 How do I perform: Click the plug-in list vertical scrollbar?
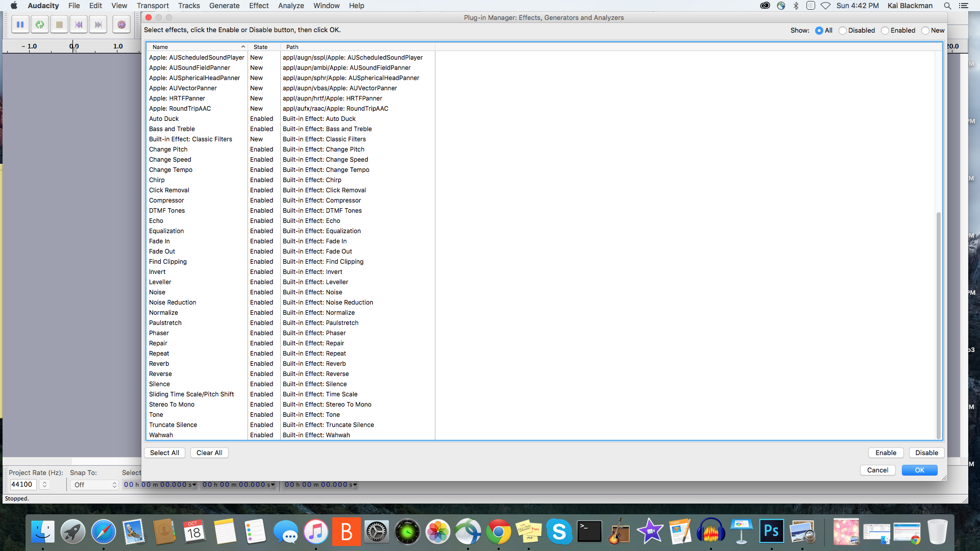click(x=938, y=325)
